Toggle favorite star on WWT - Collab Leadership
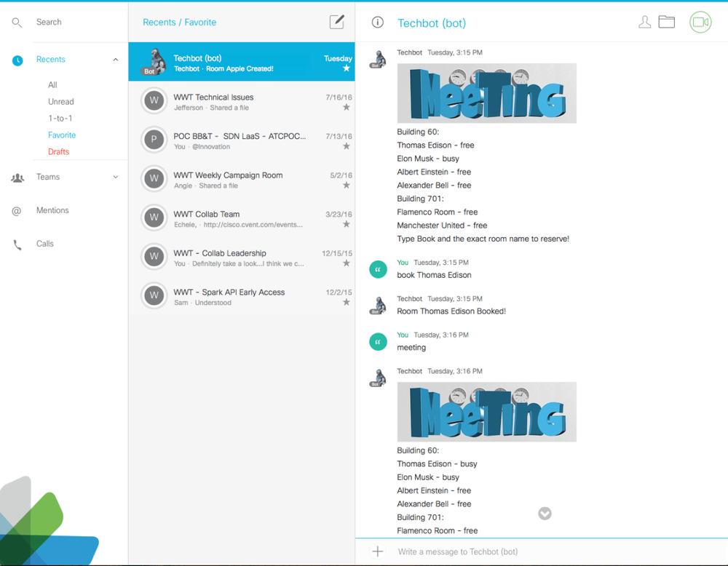 pyautogui.click(x=347, y=263)
